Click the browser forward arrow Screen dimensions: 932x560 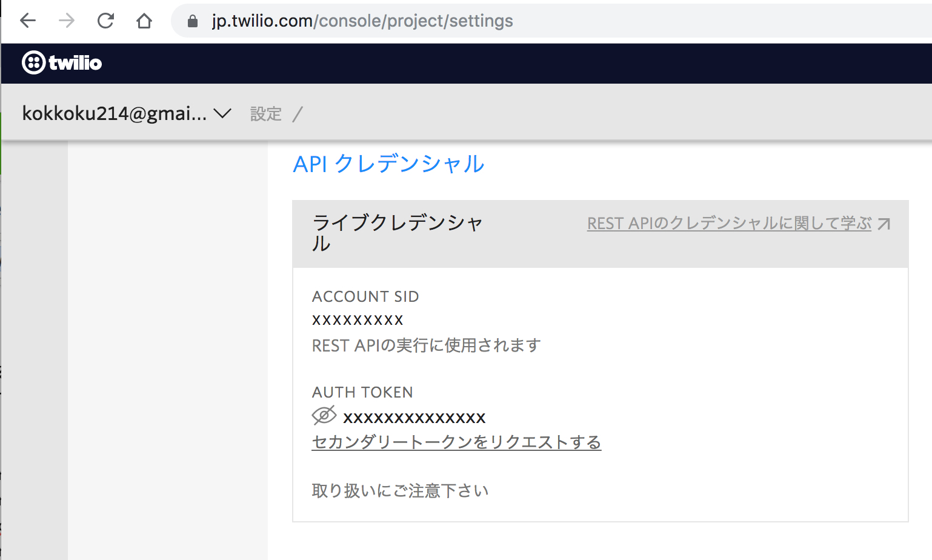(x=67, y=21)
